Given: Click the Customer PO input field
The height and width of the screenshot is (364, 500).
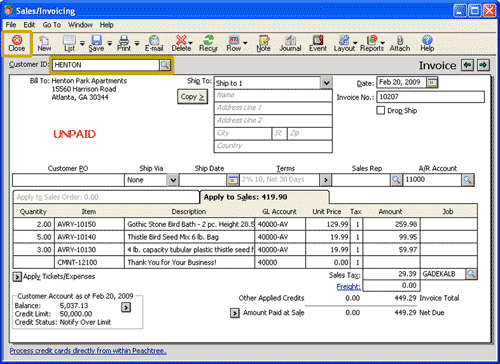Looking at the screenshot, I should (x=68, y=180).
